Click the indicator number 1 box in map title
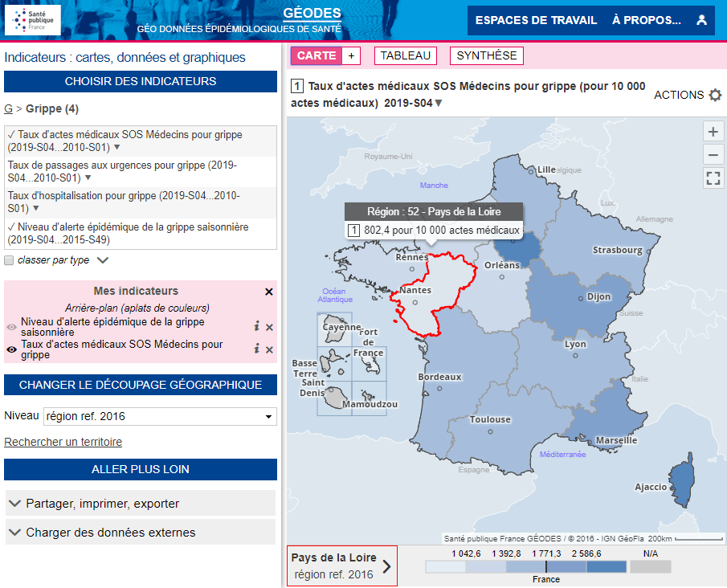This screenshot has height=588, width=727. click(x=297, y=86)
